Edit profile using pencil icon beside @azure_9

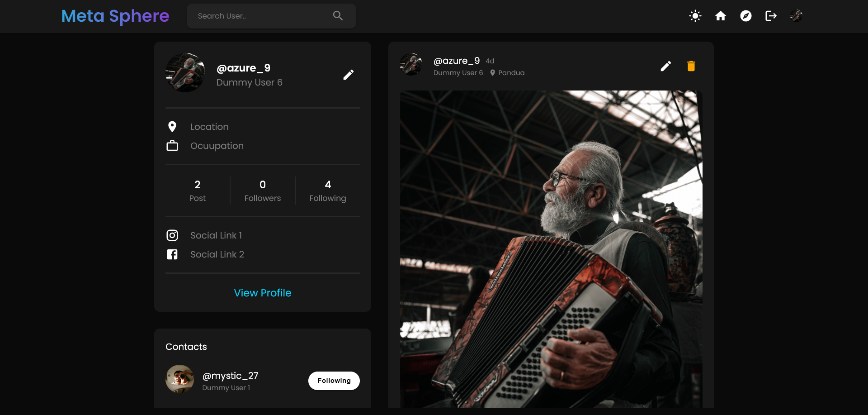coord(348,75)
